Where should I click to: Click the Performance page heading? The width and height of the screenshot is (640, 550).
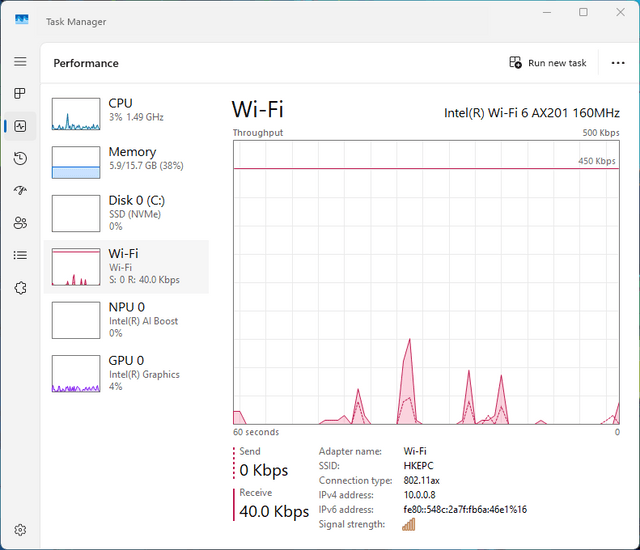(86, 63)
